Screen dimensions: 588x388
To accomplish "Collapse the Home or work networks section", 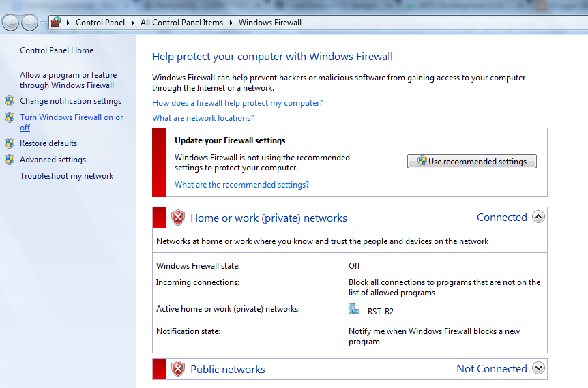I will [x=538, y=217].
